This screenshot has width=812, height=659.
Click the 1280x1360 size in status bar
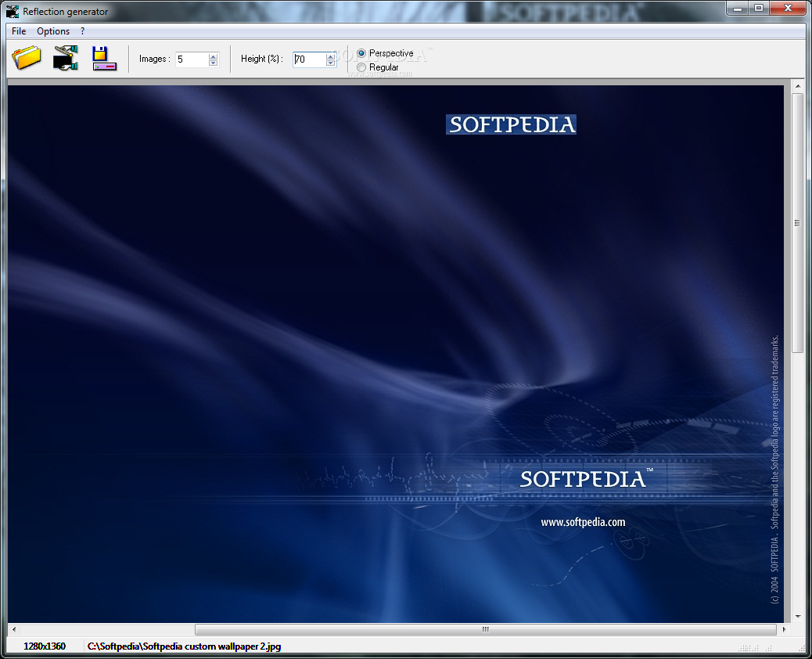(45, 646)
